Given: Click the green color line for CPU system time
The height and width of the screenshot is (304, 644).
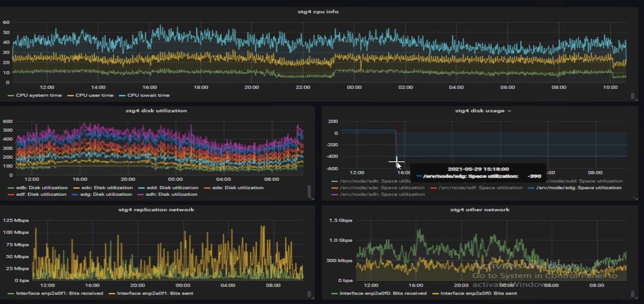Looking at the screenshot, I should click(11, 95).
